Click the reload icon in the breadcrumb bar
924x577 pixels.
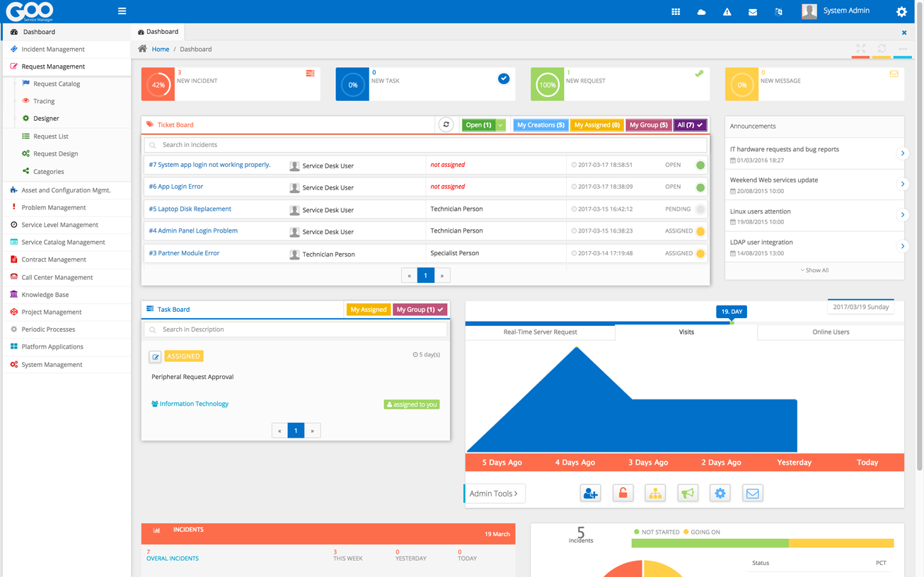(x=882, y=49)
